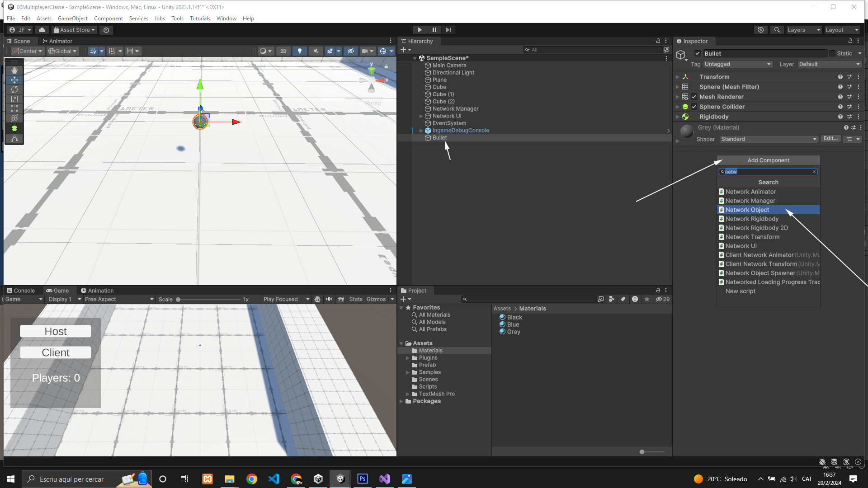Image resolution: width=868 pixels, height=488 pixels.
Task: Toggle Mesh Renderer enabled checkbox
Action: coord(694,97)
